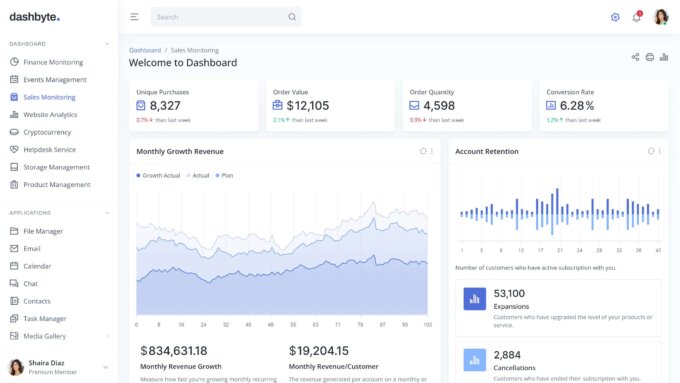Toggle the Actual legend series
Viewport: 680px width, 383px height.
(x=198, y=175)
